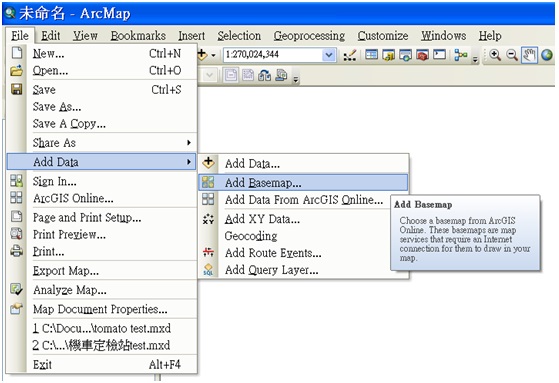Click the Editor Toolbar pencil icon

click(350, 55)
